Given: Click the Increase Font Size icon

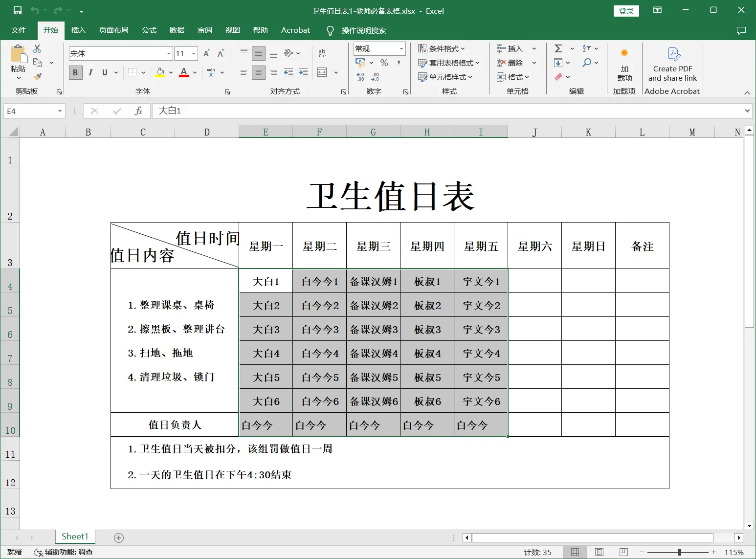Looking at the screenshot, I should (206, 53).
